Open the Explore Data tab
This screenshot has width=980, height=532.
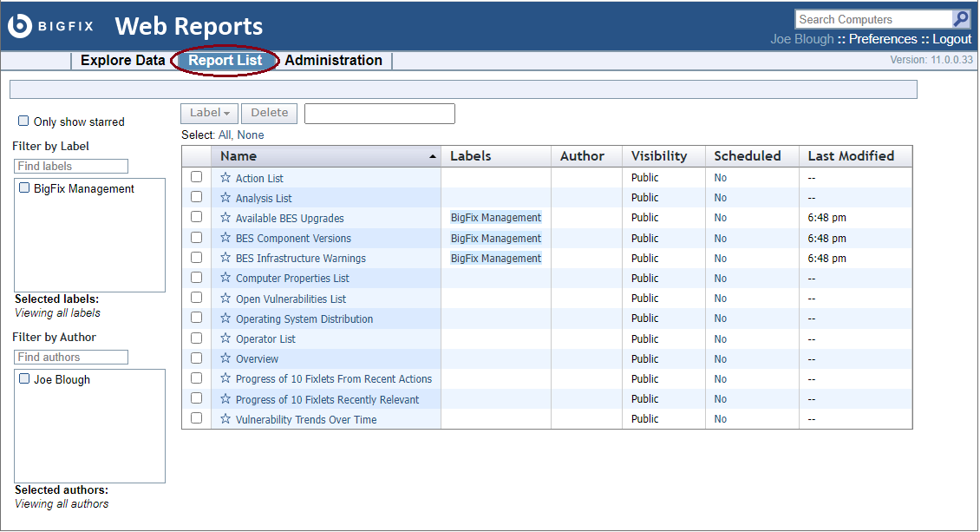tap(122, 60)
